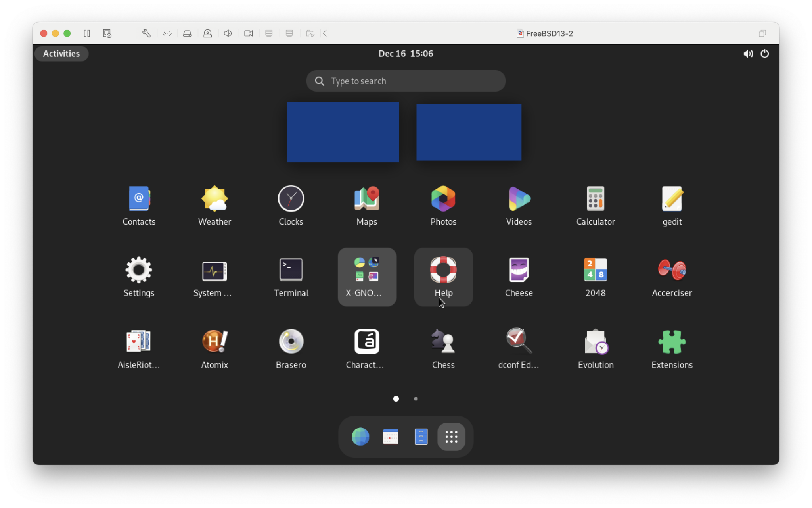Open the clock by clicking Dec 16 15:06
The height and width of the screenshot is (508, 812).
coord(405,54)
